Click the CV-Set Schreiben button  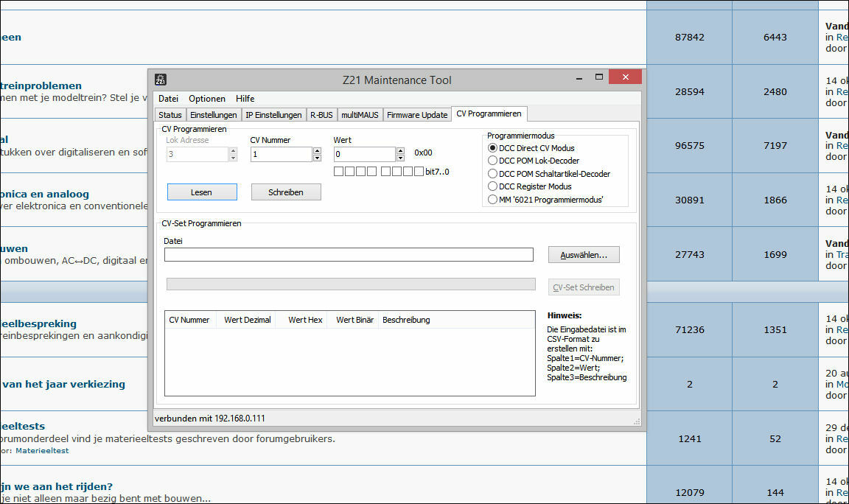point(584,287)
